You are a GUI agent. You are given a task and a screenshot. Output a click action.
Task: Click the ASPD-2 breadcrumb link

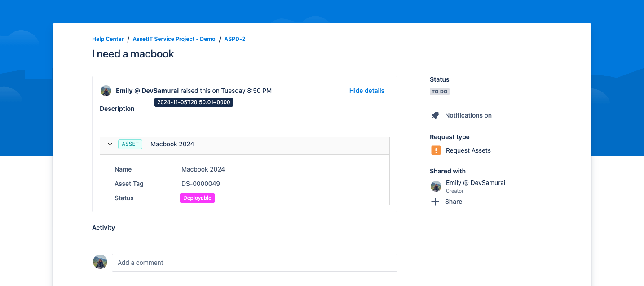(234, 39)
